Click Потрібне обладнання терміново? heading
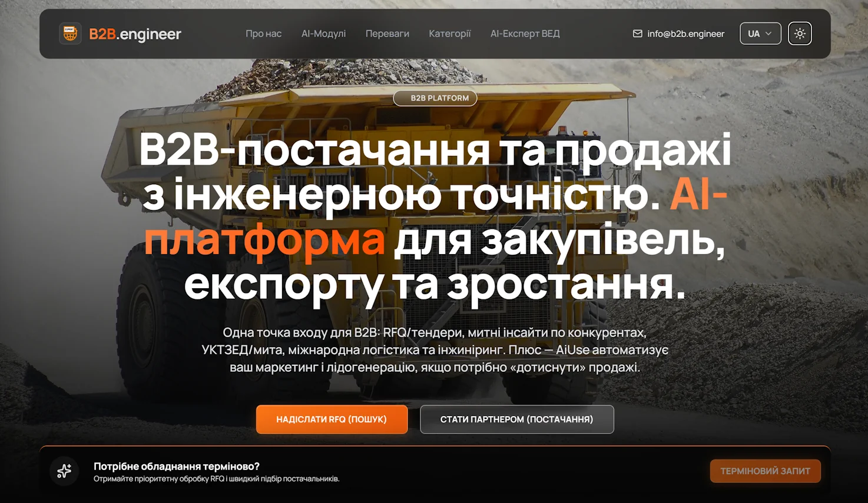 coord(177,466)
